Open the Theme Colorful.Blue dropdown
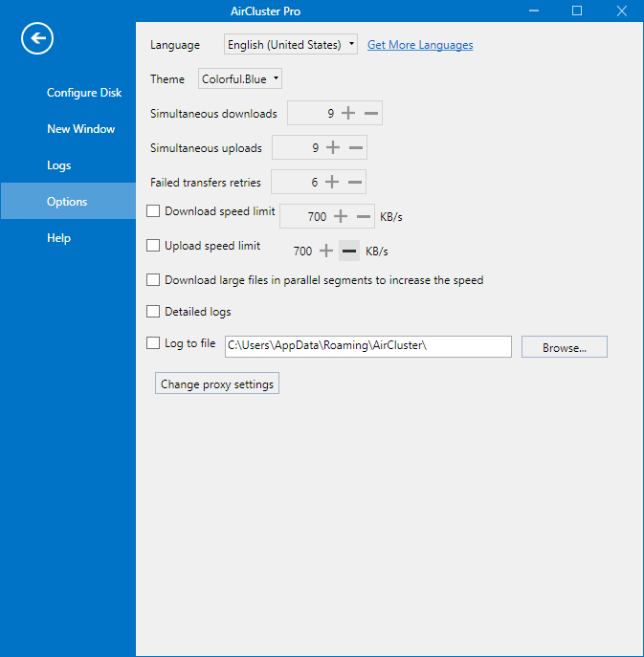 tap(240, 78)
